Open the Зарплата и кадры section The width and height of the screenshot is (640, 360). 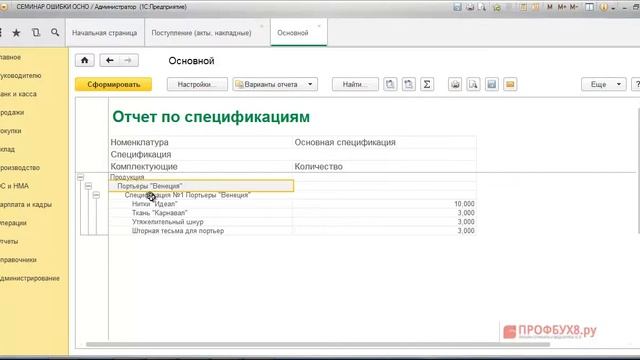pos(26,204)
